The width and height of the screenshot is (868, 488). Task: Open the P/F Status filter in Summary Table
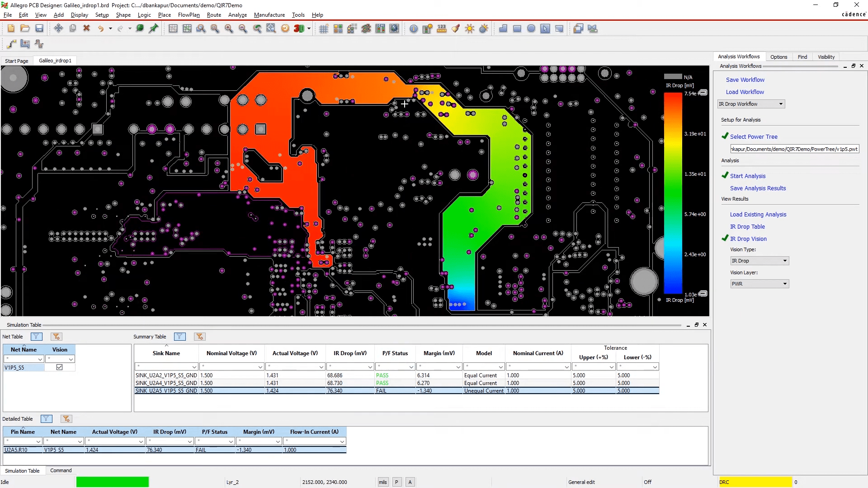tap(411, 367)
